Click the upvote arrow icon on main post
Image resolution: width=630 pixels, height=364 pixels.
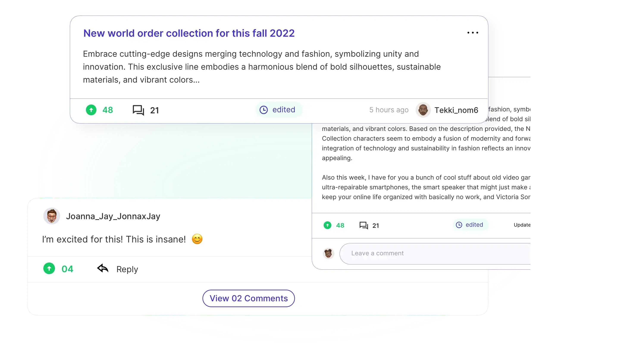coord(91,110)
